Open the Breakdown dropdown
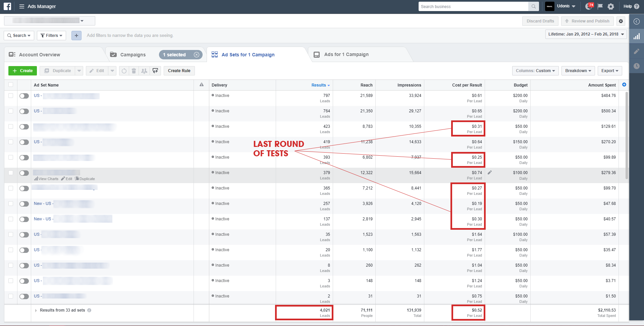Viewport: 644px width, 326px height. coord(578,71)
